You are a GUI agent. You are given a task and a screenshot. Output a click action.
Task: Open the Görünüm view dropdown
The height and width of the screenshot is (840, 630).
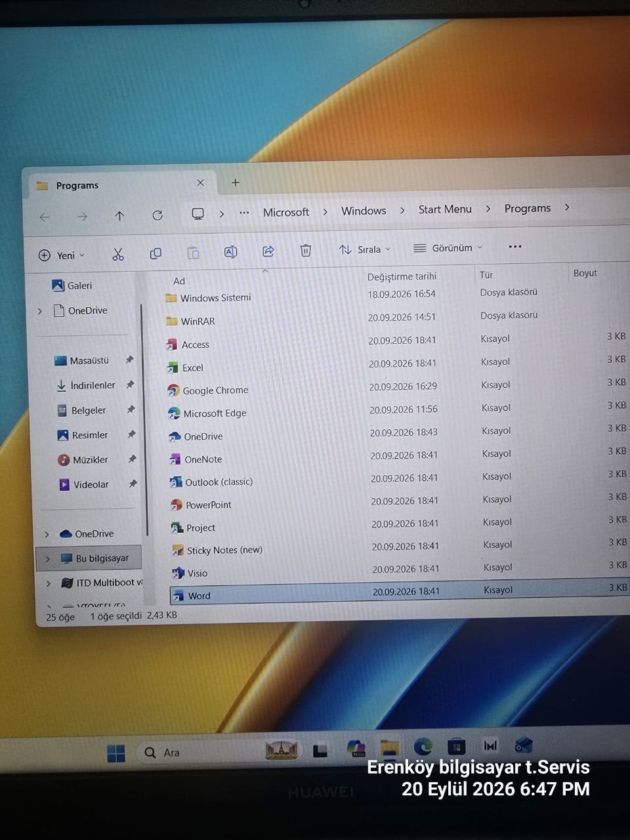[448, 248]
